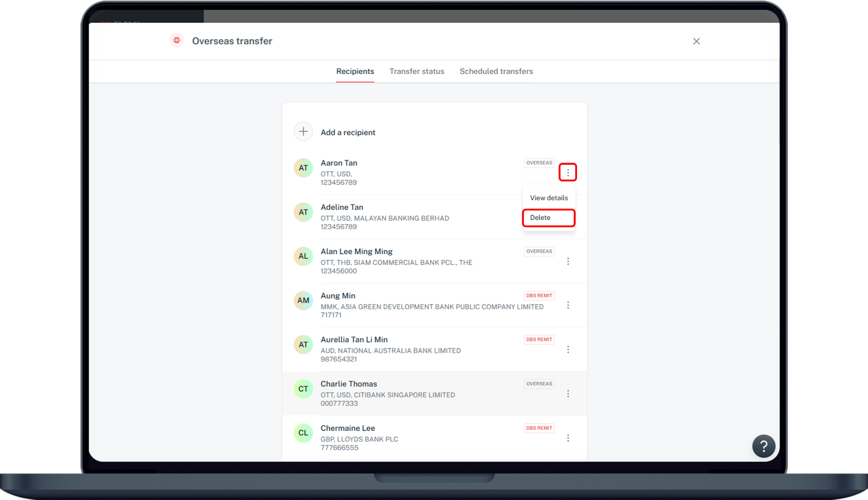Click the Overseas transfer globe icon
The width and height of the screenshot is (868, 500).
177,41
